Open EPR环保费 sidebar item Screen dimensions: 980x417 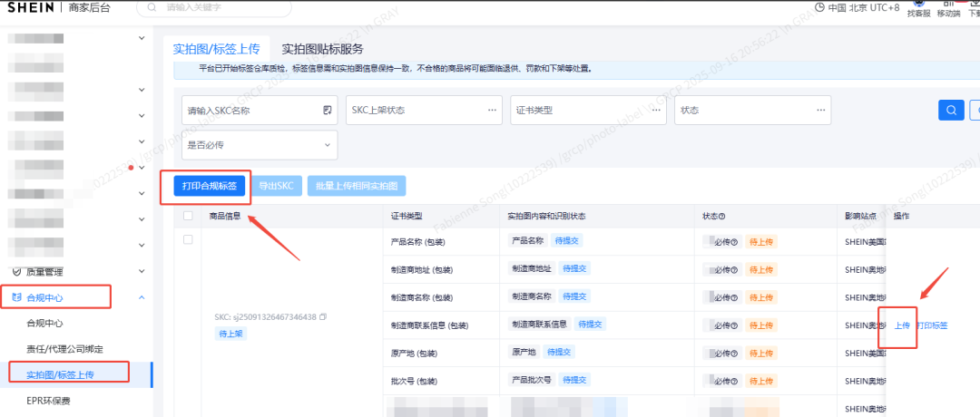point(48,400)
